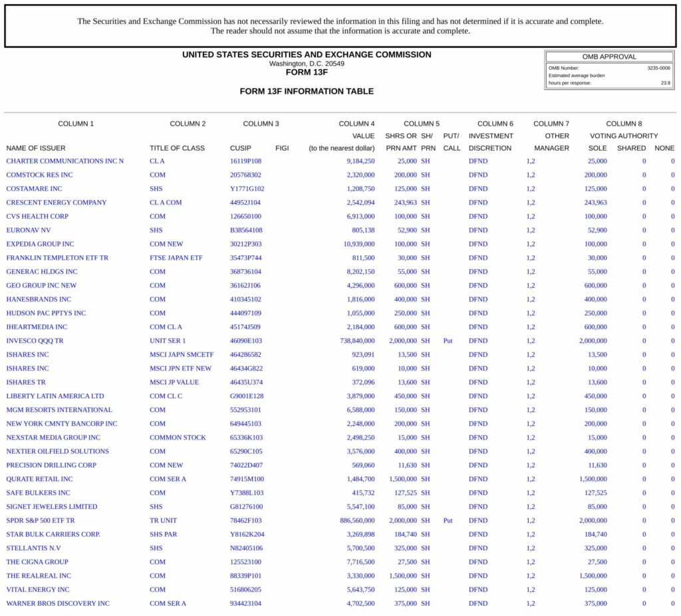Select the "EXPEDIA GROUP INC" issuer name
The width and height of the screenshot is (681, 616).
coord(40,244)
